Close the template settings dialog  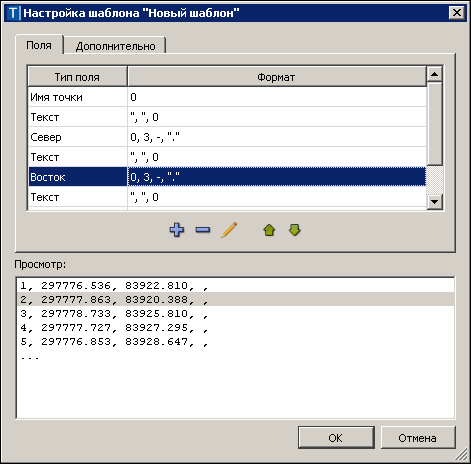(457, 13)
